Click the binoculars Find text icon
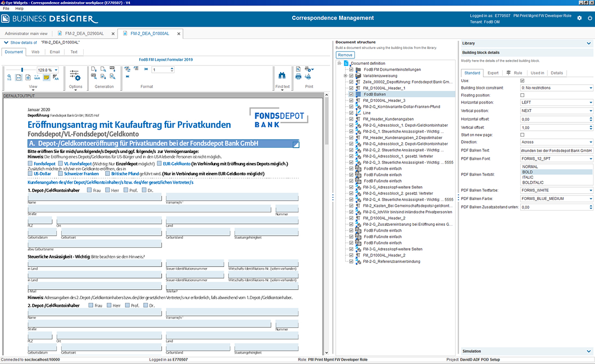 282,76
